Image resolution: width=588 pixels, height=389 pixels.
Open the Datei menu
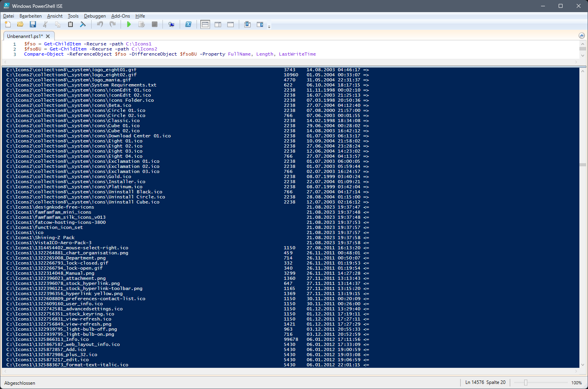pos(9,16)
